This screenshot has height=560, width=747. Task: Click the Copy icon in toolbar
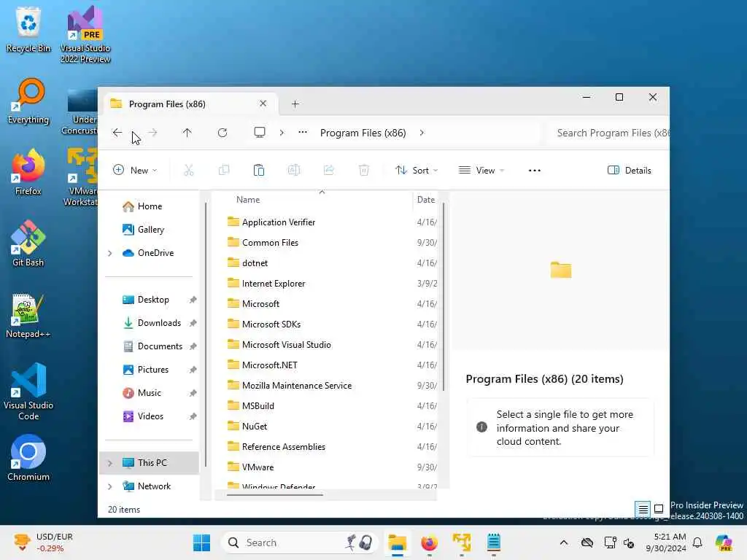pos(223,170)
